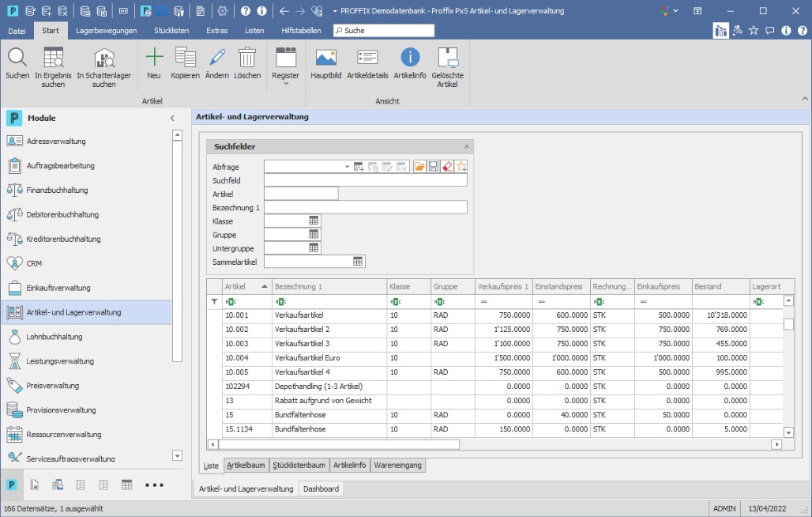Click the Bestand column header
812x517 pixels.
[720, 286]
